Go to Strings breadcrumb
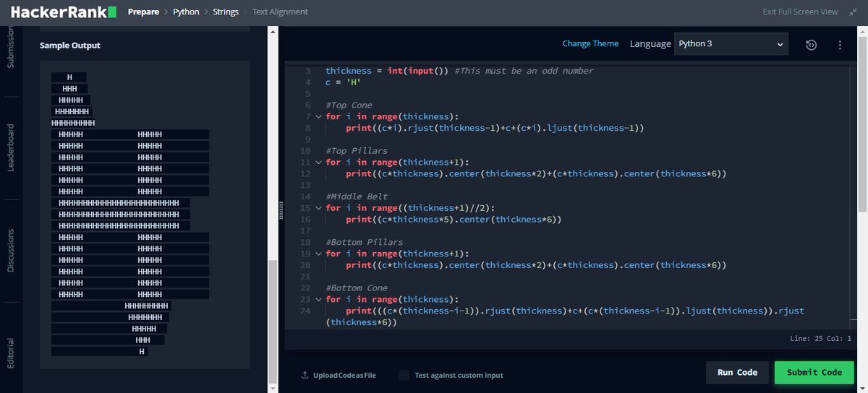The image size is (868, 393). tap(226, 12)
